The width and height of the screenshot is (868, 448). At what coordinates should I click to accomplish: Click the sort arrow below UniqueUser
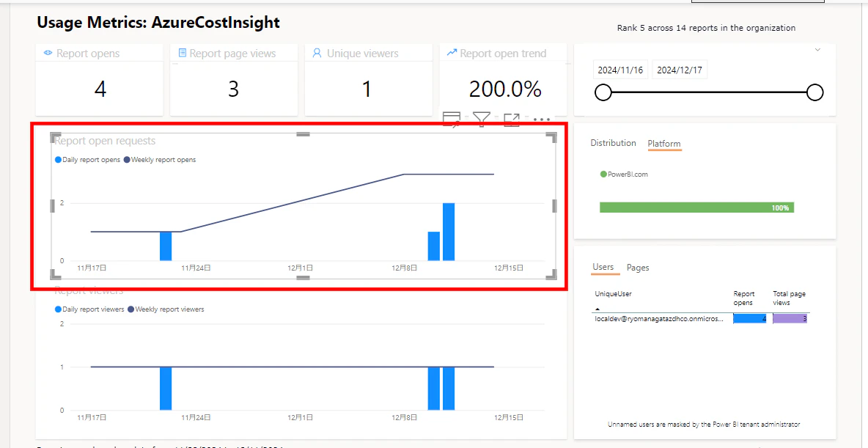click(598, 309)
